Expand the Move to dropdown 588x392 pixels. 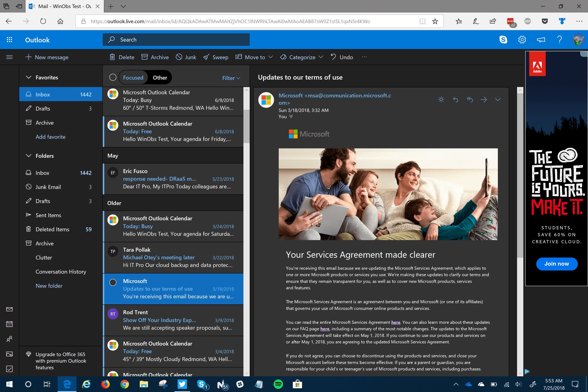(x=254, y=57)
